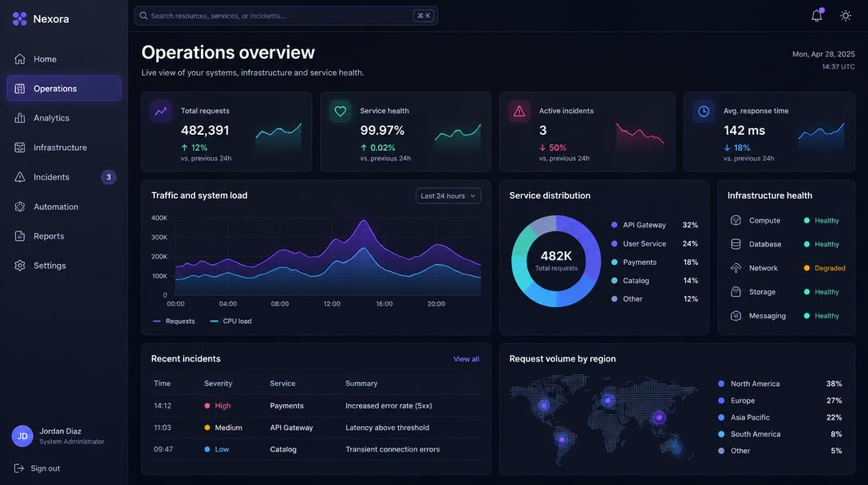Viewport: 868px width, 485px height.
Task: Click the Service health heart icon
Action: coord(340,112)
